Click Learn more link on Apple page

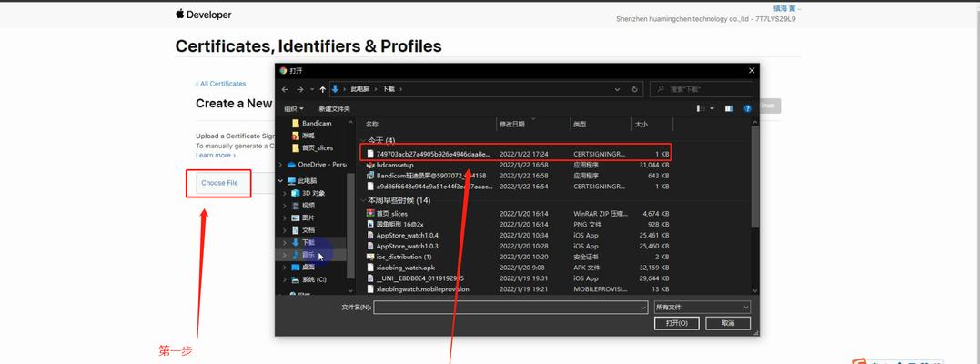[x=215, y=155]
